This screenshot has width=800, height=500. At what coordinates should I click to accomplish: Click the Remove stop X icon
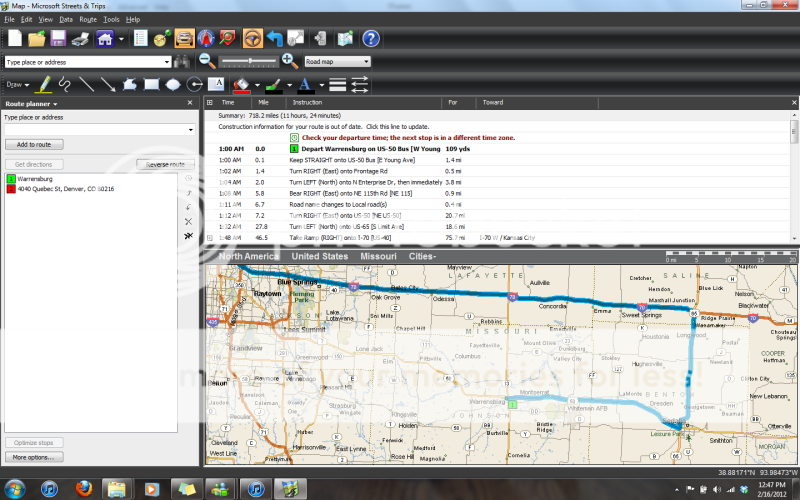(188, 221)
